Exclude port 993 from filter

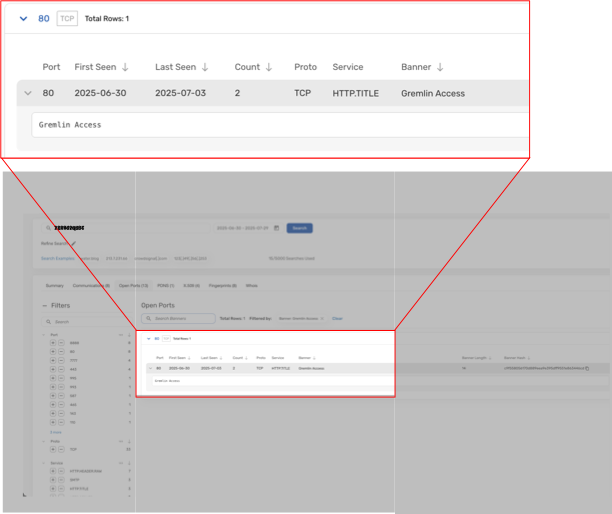[x=61, y=387]
